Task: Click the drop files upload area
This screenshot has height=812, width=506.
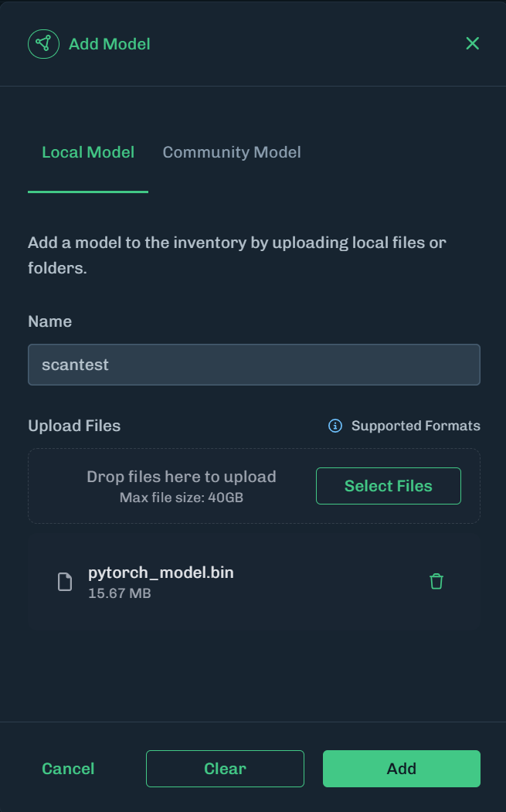Action: click(182, 485)
